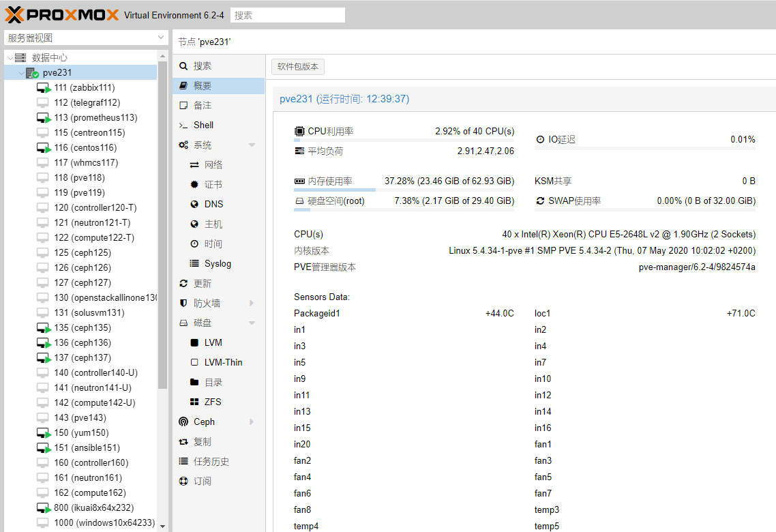Click the 任务历史 list icon
This screenshot has height=532, width=776.
click(x=183, y=461)
